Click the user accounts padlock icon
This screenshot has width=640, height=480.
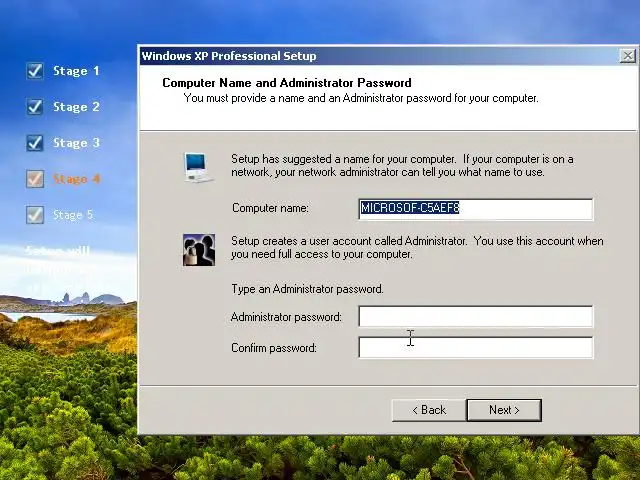(x=199, y=250)
